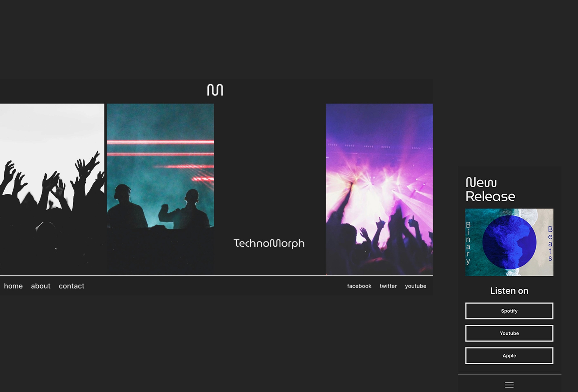Visit the youtube link in the footer

[x=415, y=286]
